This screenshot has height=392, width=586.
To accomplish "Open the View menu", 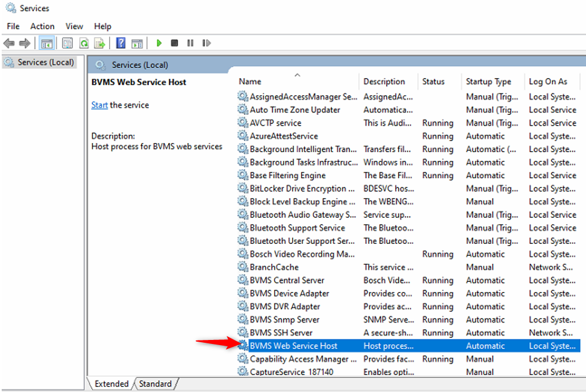I will (74, 26).
